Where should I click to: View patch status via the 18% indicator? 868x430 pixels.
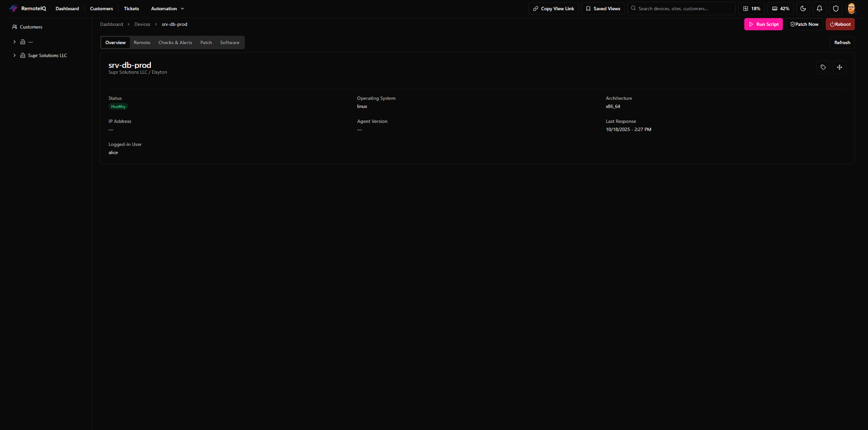point(752,8)
